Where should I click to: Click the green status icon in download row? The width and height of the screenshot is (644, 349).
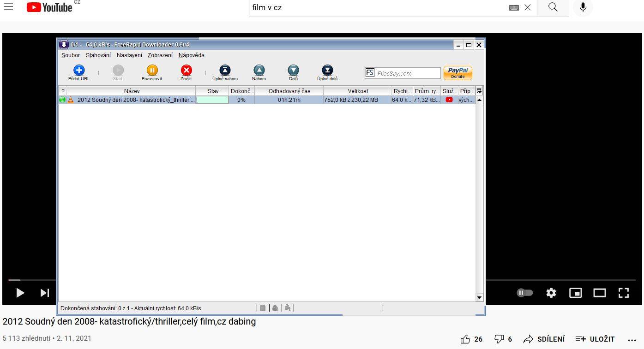62,100
